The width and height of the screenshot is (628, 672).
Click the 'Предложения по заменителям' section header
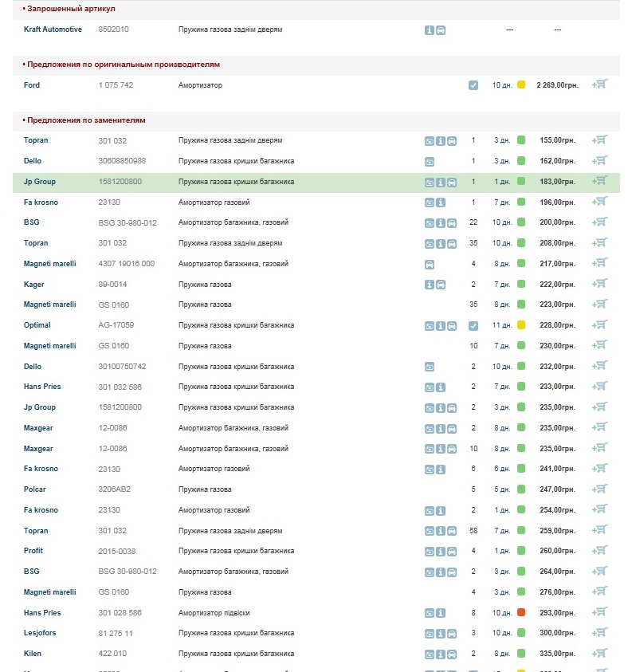click(x=86, y=120)
